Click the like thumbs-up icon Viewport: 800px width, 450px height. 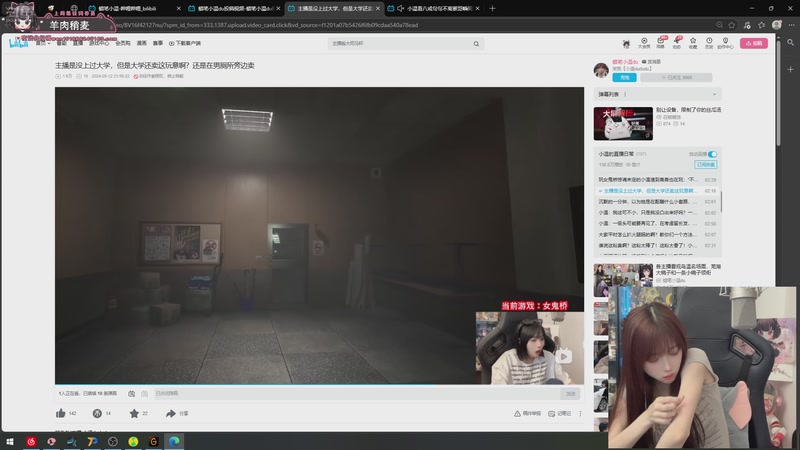(60, 413)
